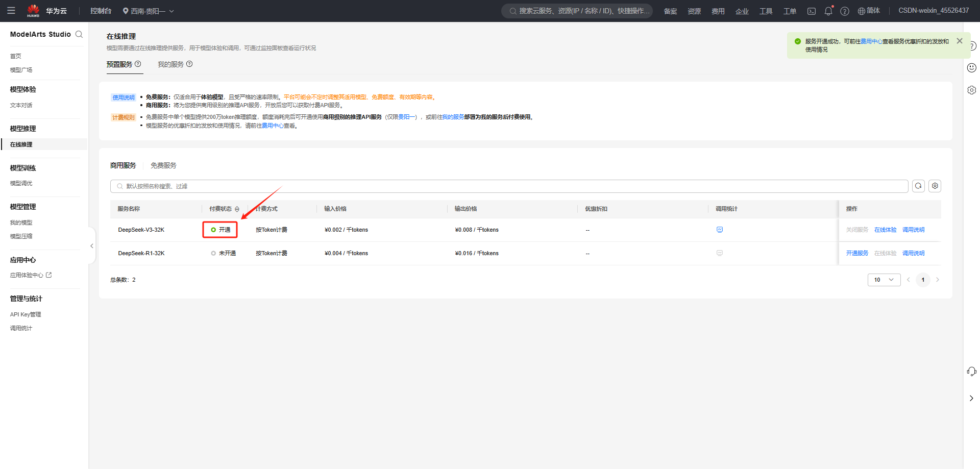980x469 pixels.
Task: Open 模型广场 in sidebar
Action: pos(21,70)
